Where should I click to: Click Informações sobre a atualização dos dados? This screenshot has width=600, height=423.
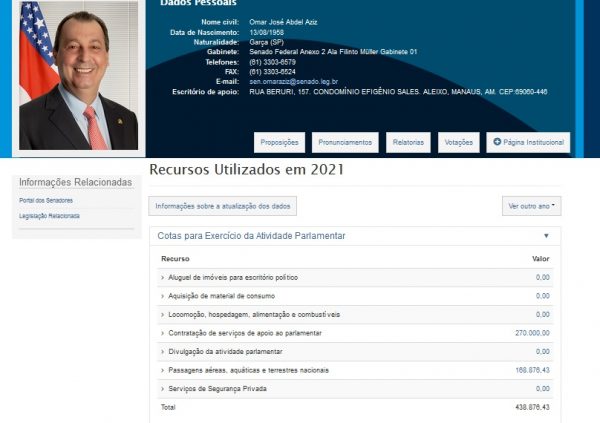pyautogui.click(x=223, y=206)
